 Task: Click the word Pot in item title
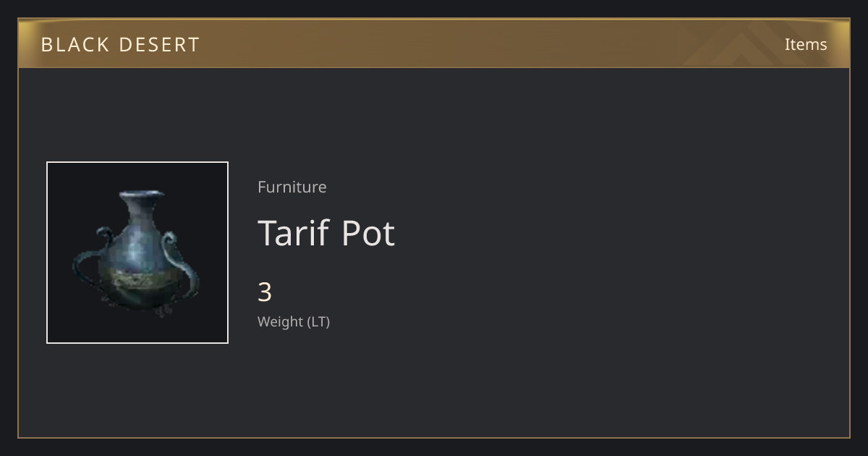click(x=368, y=233)
